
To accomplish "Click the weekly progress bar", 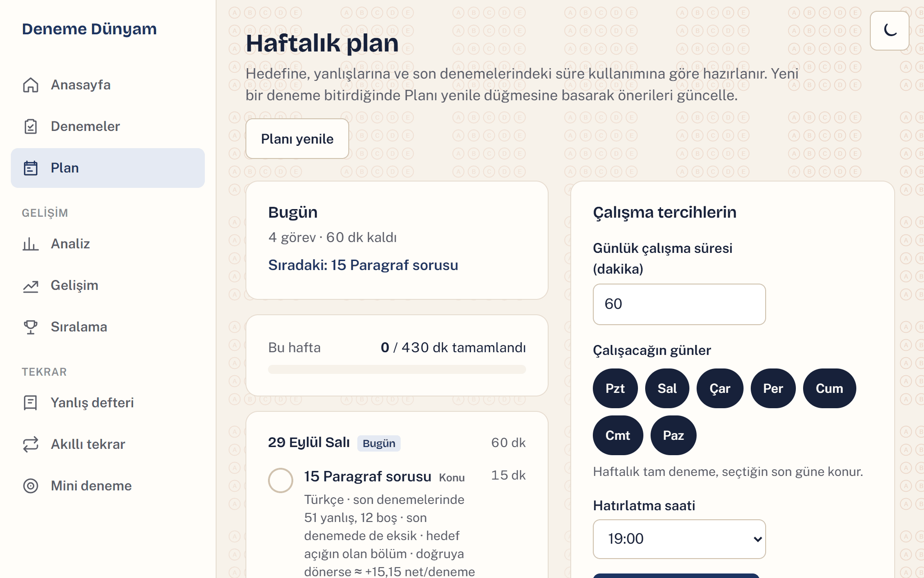I will (397, 369).
